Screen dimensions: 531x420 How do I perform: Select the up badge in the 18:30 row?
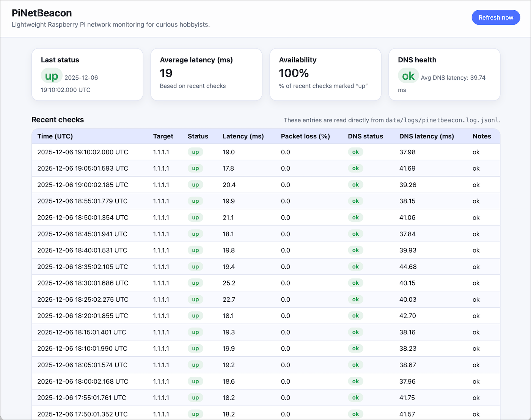coord(195,283)
